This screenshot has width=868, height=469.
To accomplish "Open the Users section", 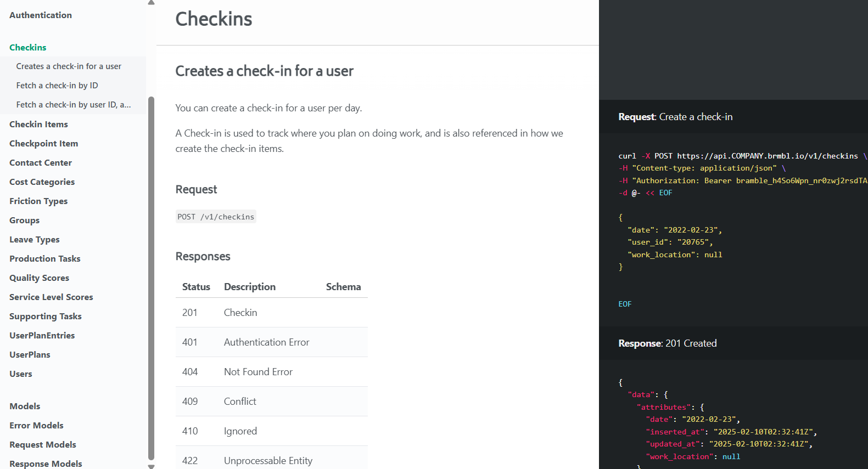I will pyautogui.click(x=21, y=374).
